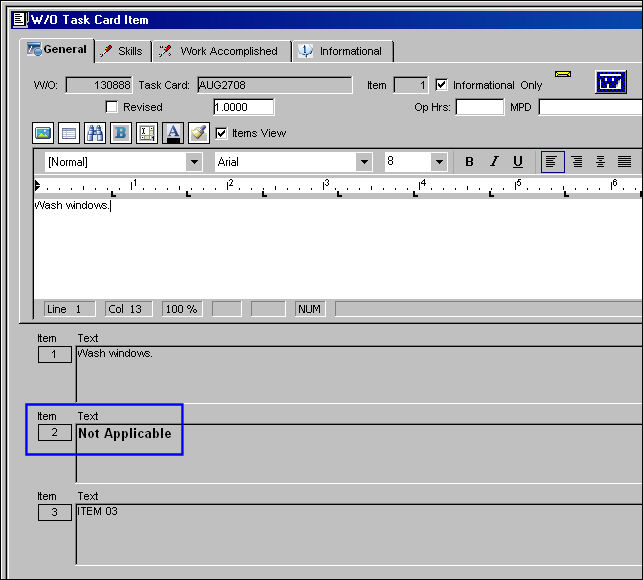Click the 100 % zoom status

click(182, 309)
